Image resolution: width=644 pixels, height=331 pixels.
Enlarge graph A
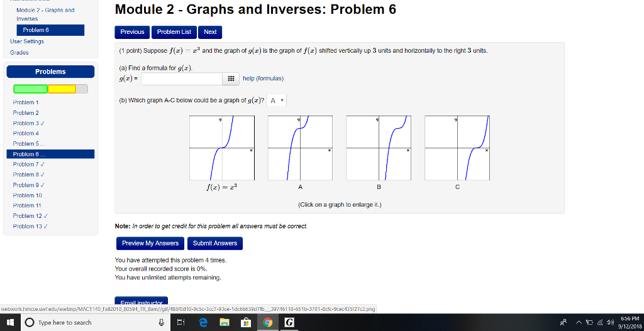pos(300,148)
